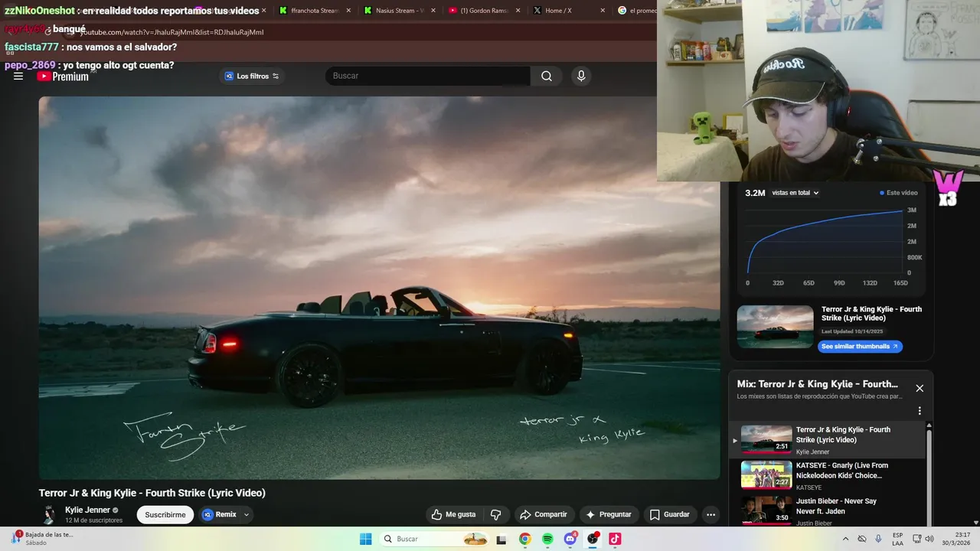This screenshot has width=980, height=551.
Task: Open the more actions three-dot menu below video
Action: click(x=710, y=514)
